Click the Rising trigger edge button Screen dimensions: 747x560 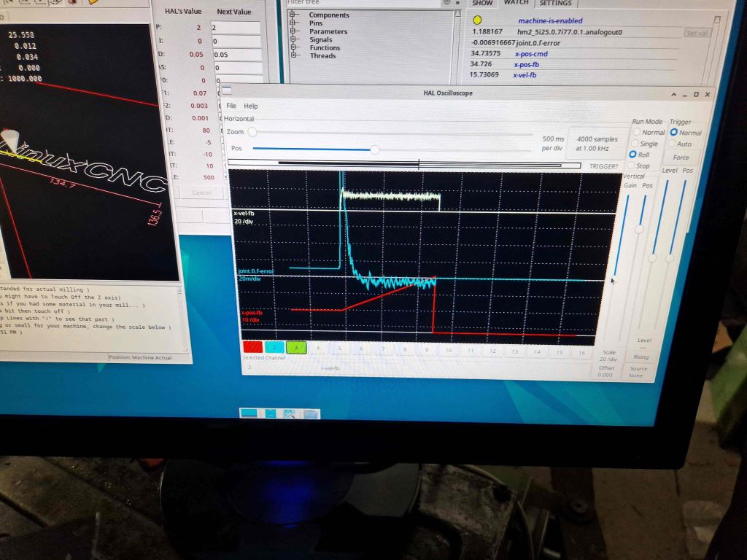tap(640, 357)
